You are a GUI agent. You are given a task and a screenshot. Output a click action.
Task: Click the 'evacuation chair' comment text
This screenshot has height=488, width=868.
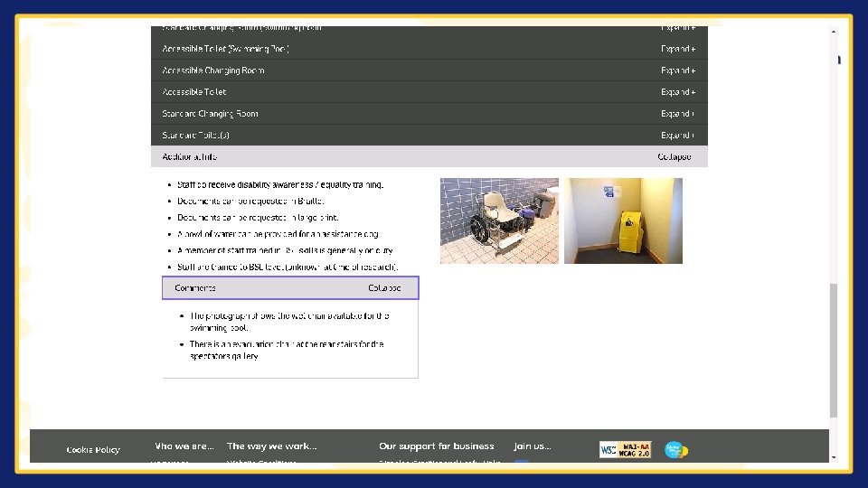(287, 351)
